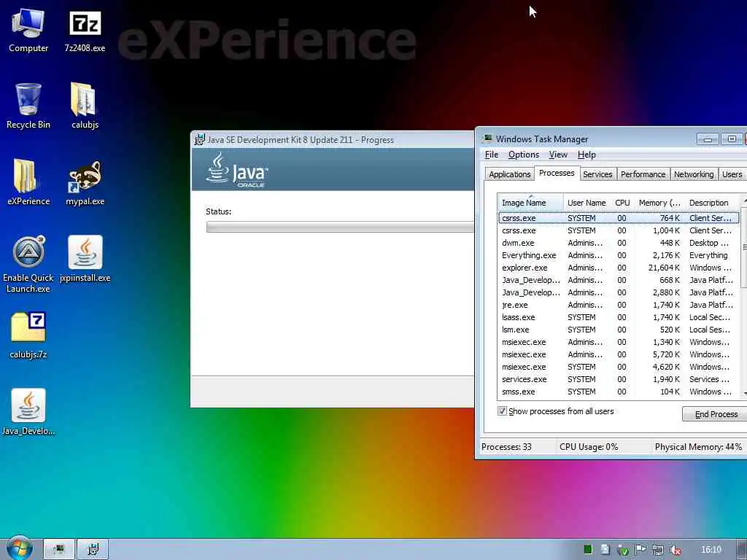Click the green CPU meter tray icon

point(588,550)
